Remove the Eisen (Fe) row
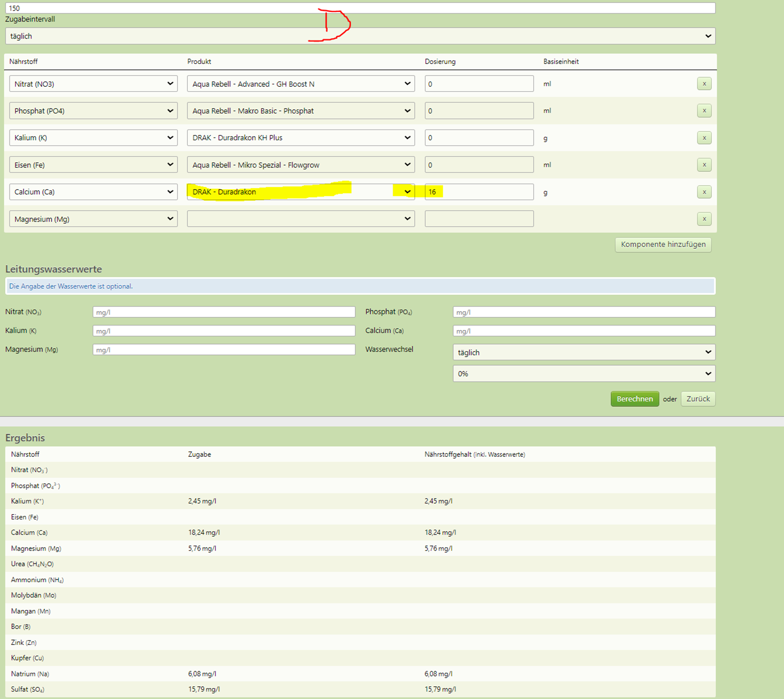 coord(704,165)
